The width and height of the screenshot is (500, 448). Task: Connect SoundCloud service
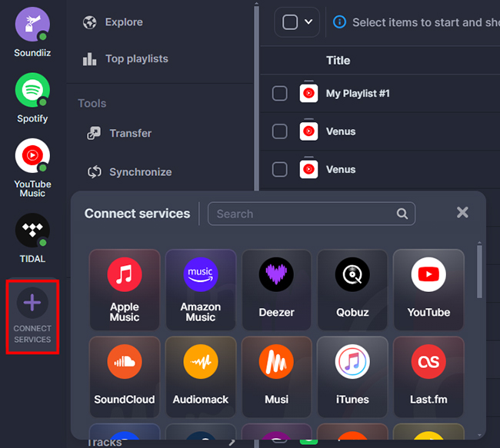(x=125, y=377)
